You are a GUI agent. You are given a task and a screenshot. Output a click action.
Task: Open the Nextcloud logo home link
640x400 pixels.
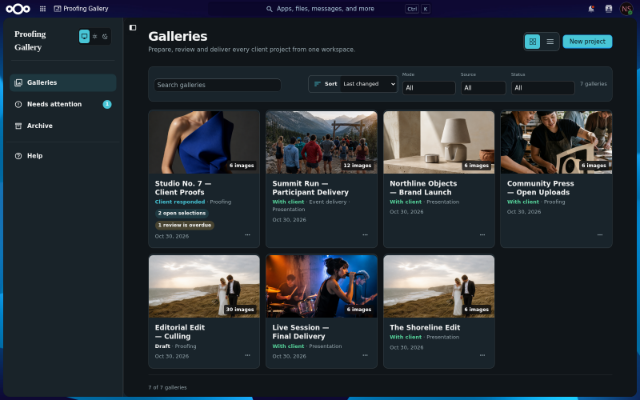(x=18, y=9)
